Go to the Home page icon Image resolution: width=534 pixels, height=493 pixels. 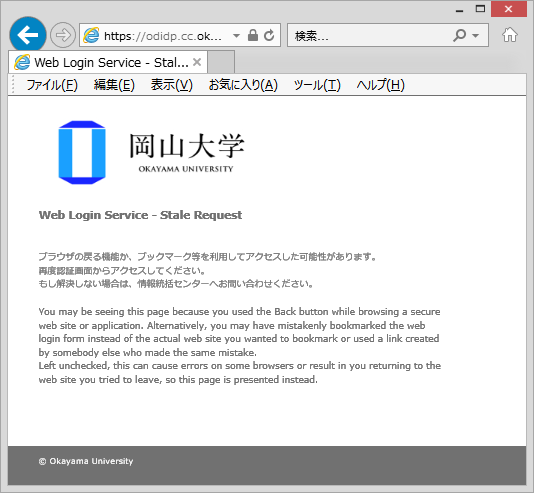pyautogui.click(x=510, y=35)
